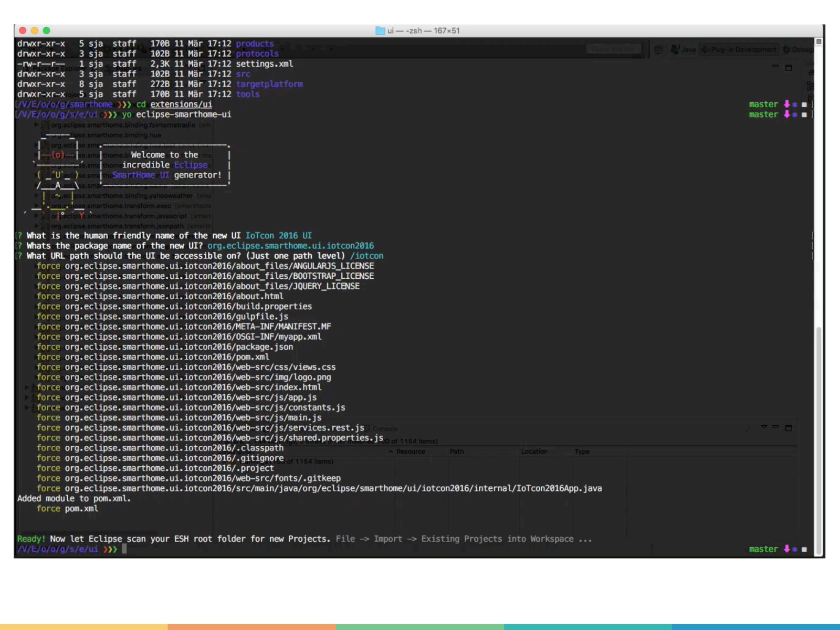Click the folder proxy icon in terminal title
The width and height of the screenshot is (840, 630).
[380, 30]
